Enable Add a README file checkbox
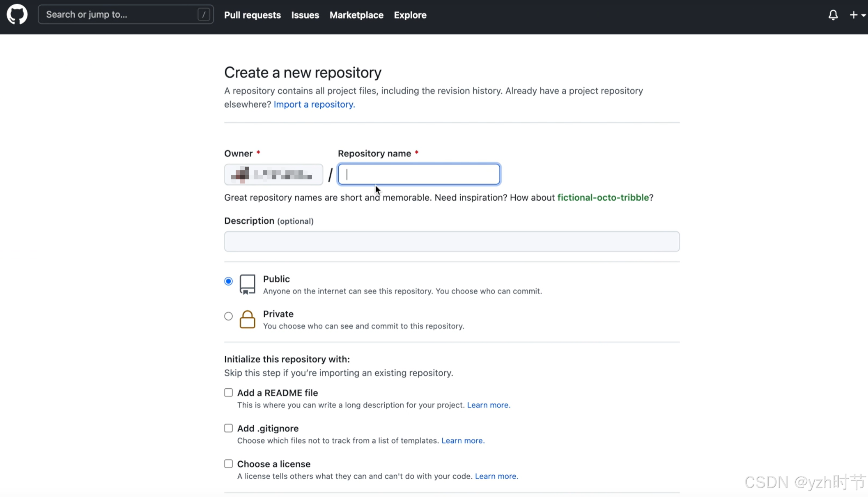Image resolution: width=868 pixels, height=497 pixels. pyautogui.click(x=228, y=393)
